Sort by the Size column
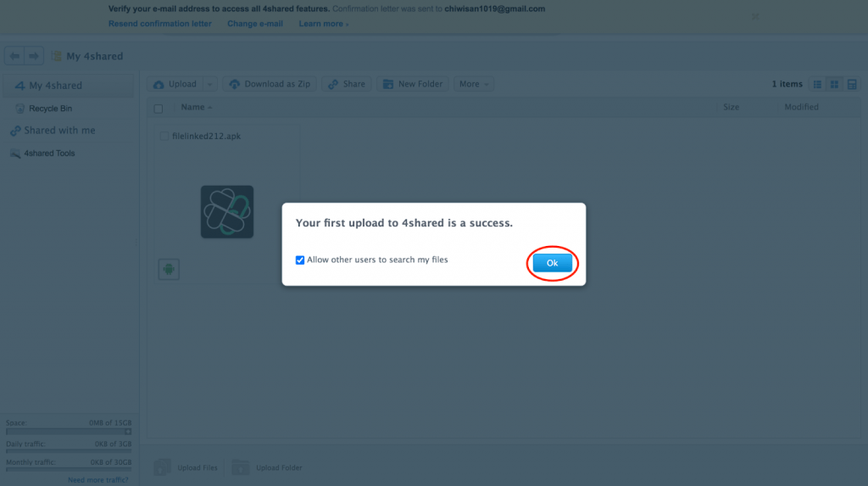The height and width of the screenshot is (486, 868). (x=731, y=107)
